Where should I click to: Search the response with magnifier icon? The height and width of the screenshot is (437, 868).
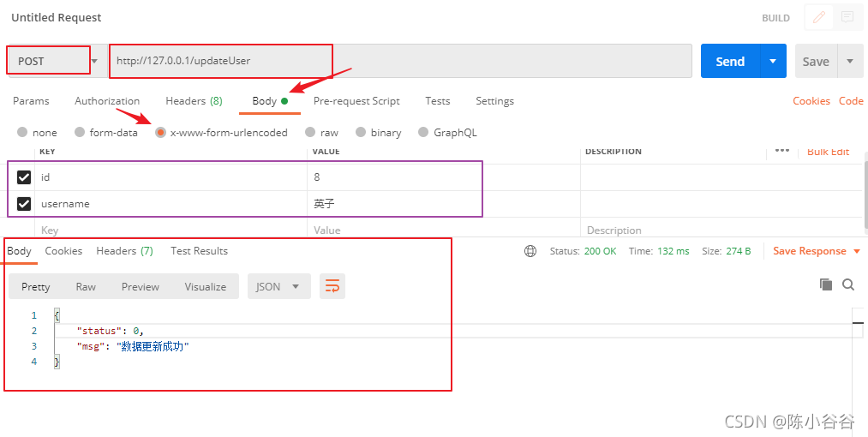point(848,284)
